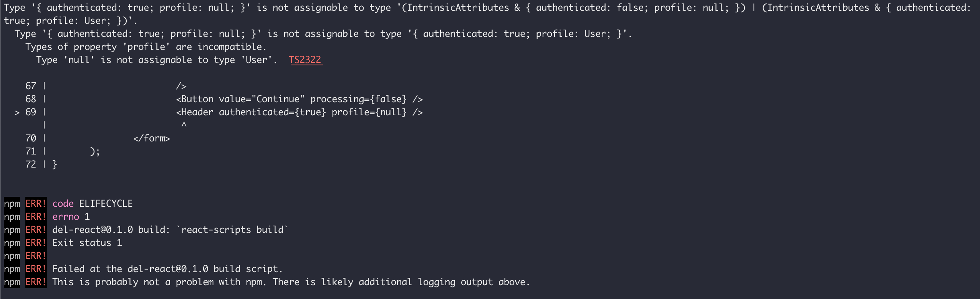Click 'Failed at the del-react@0.1.0 build script' line
This screenshot has height=299, width=980.
(x=167, y=269)
